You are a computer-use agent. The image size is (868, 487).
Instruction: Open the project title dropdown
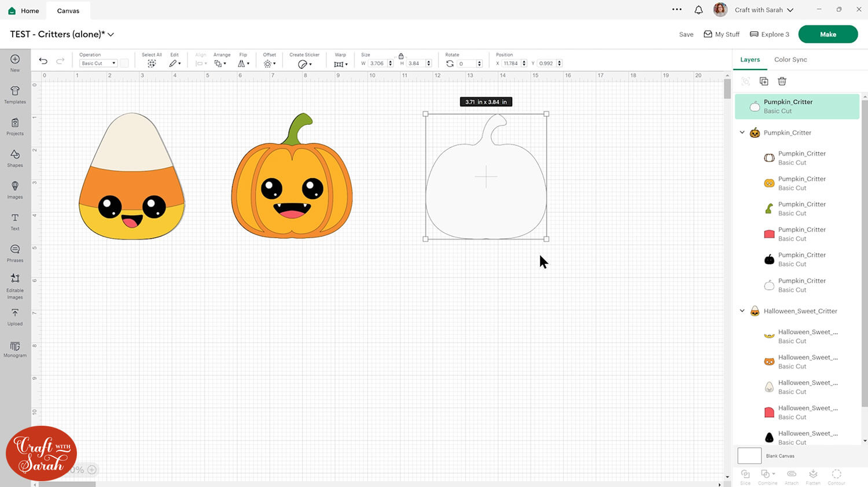click(111, 35)
